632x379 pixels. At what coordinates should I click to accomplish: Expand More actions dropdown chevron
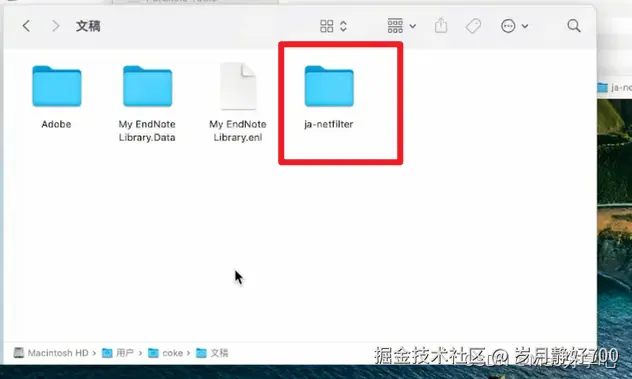(x=525, y=26)
